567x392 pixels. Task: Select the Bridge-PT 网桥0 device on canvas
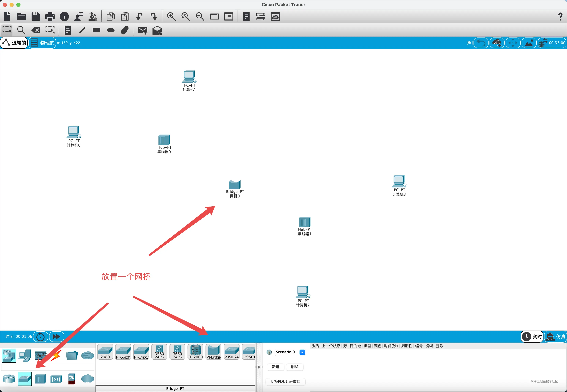[x=235, y=189]
